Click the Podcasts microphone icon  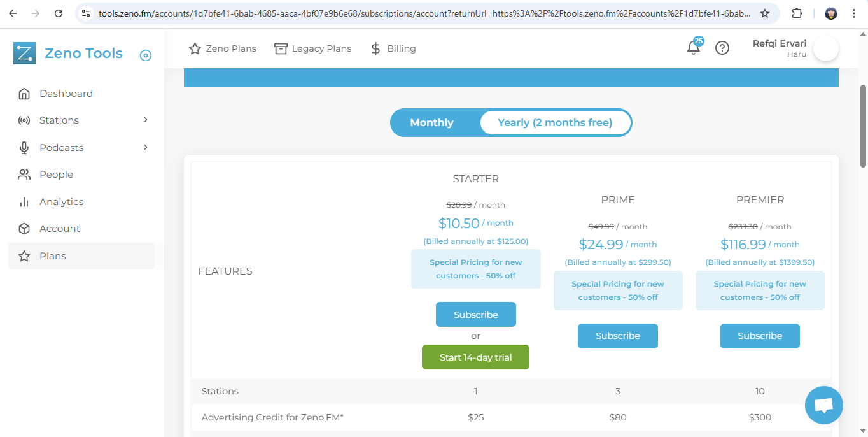coord(24,148)
